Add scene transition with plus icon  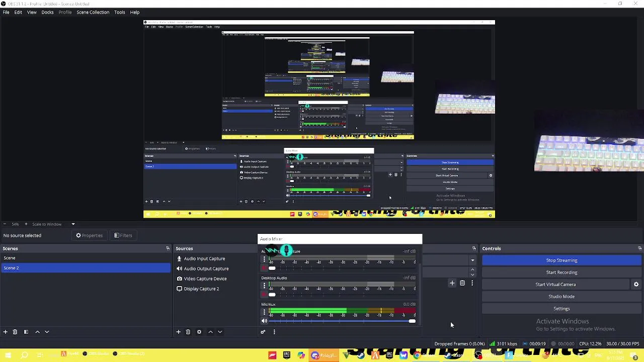452,284
